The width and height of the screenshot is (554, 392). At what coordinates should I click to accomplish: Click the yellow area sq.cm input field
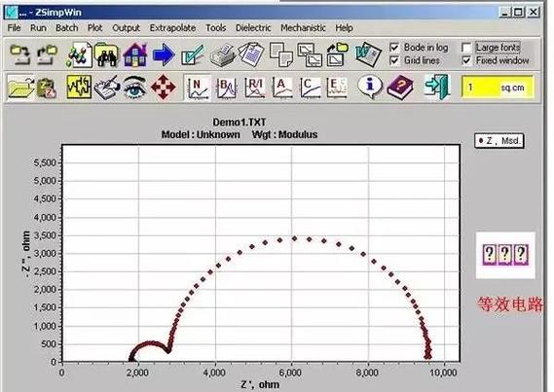(498, 88)
